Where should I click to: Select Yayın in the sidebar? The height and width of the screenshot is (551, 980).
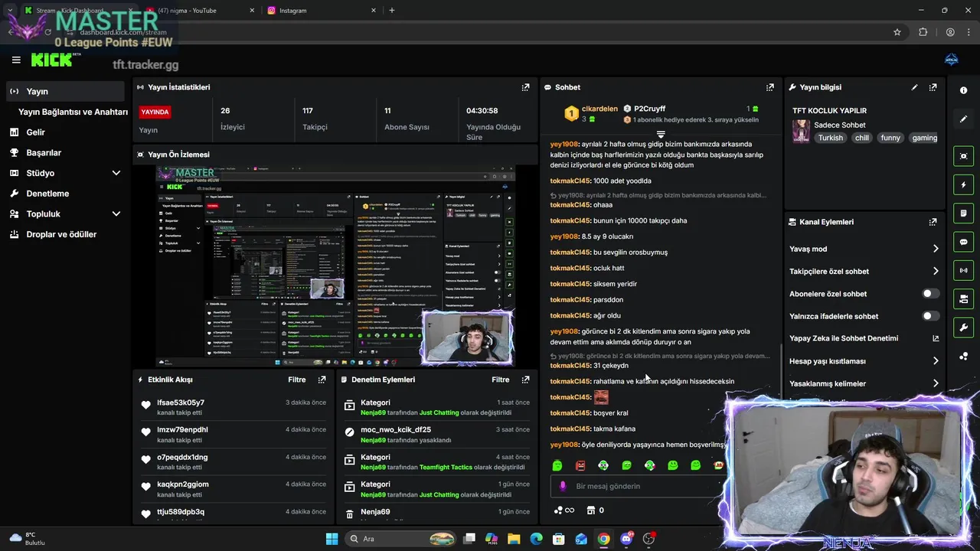coord(64,91)
